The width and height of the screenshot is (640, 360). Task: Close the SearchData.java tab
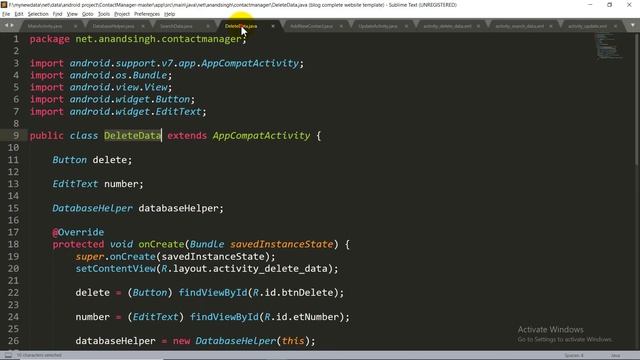208,26
